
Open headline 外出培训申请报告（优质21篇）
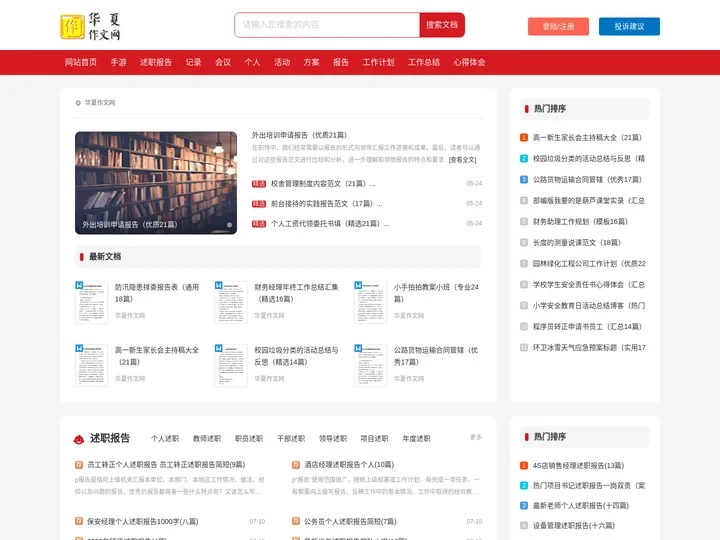click(x=299, y=135)
